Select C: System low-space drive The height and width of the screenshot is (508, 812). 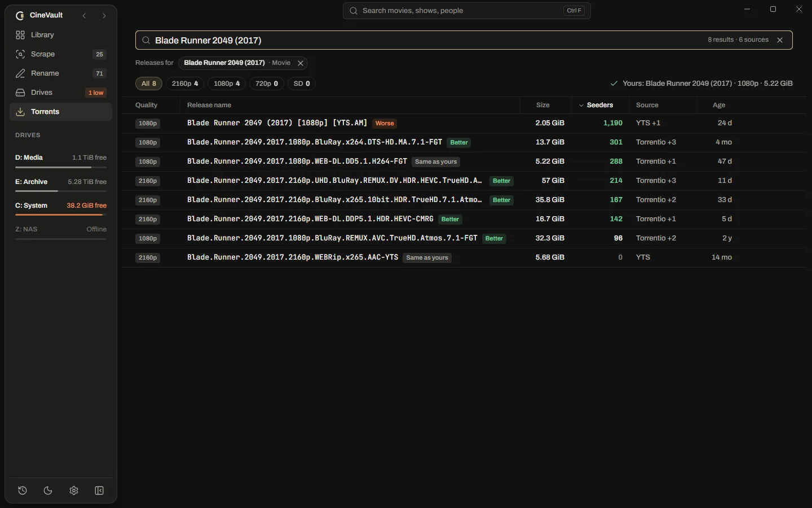[x=61, y=208]
